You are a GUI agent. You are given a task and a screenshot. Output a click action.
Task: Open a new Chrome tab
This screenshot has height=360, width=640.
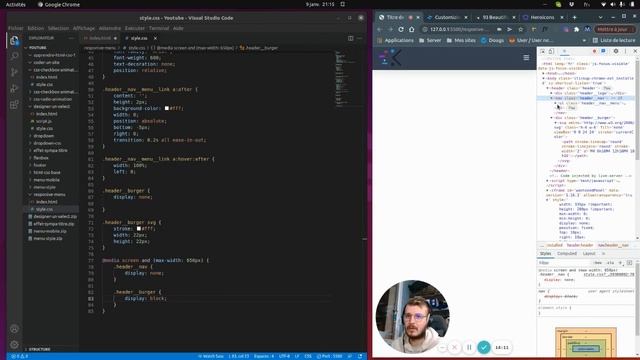pyautogui.click(x=574, y=17)
